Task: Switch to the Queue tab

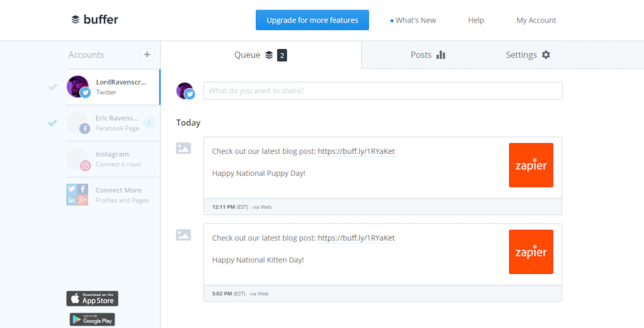Action: pos(261,55)
